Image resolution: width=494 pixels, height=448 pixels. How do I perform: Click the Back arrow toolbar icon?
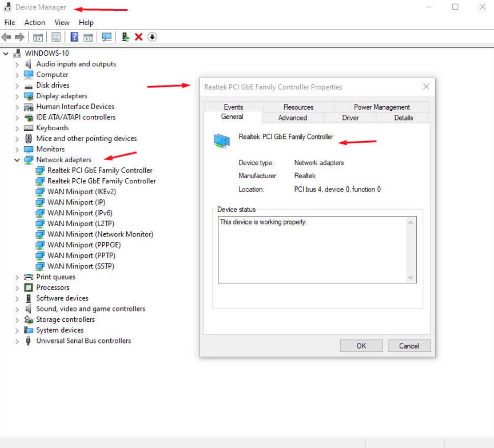(6, 37)
